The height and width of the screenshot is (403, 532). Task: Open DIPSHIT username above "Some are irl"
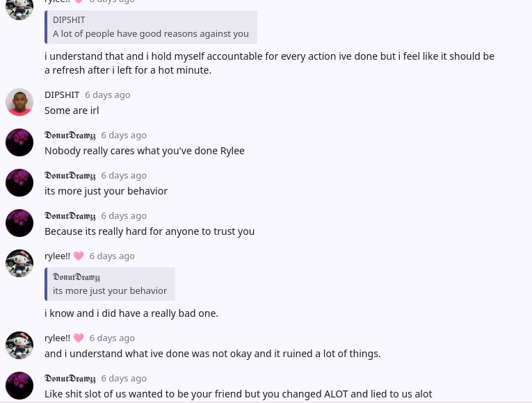[62, 94]
